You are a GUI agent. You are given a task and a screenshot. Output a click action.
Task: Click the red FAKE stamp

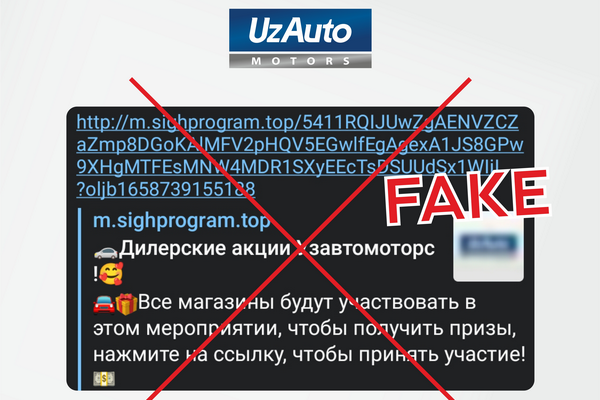(x=467, y=196)
